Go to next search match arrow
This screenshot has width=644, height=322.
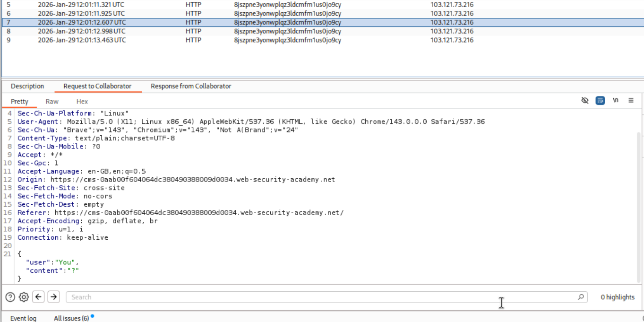(54, 297)
